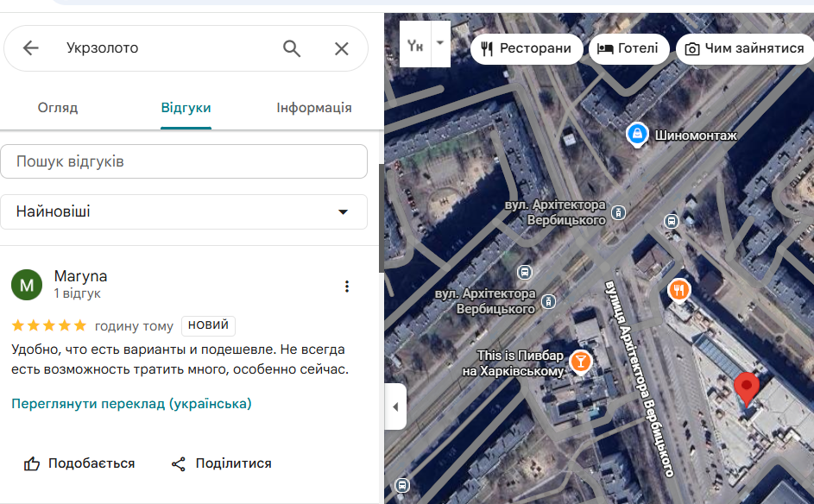Screen dimensions: 814x504
Task: Switch to the Огляд tab
Action: pos(58,107)
